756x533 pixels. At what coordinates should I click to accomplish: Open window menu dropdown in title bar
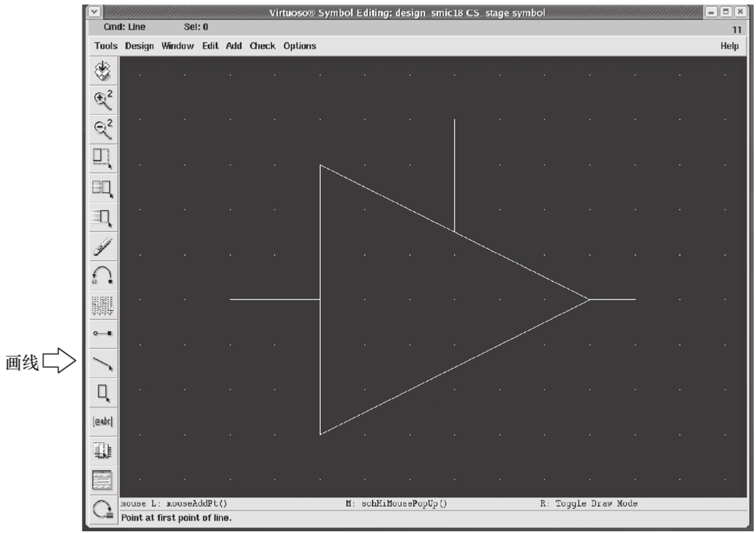(94, 12)
